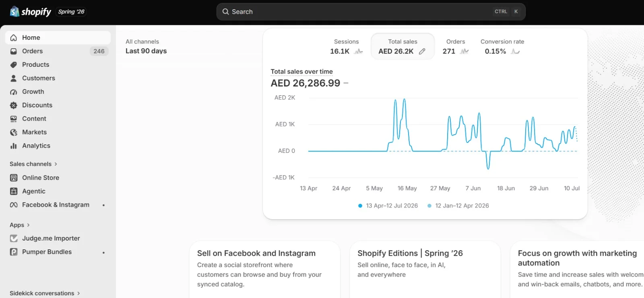The image size is (644, 298).
Task: Open the Online Store channel
Action: (58, 178)
